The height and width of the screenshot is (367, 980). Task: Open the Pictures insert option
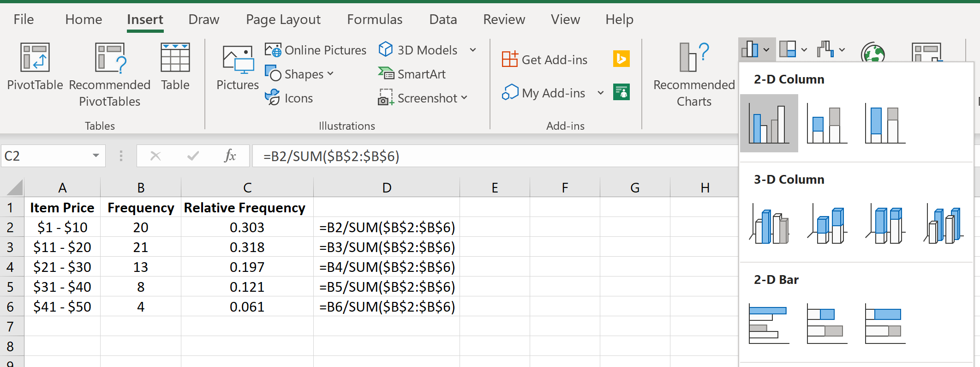(x=238, y=60)
